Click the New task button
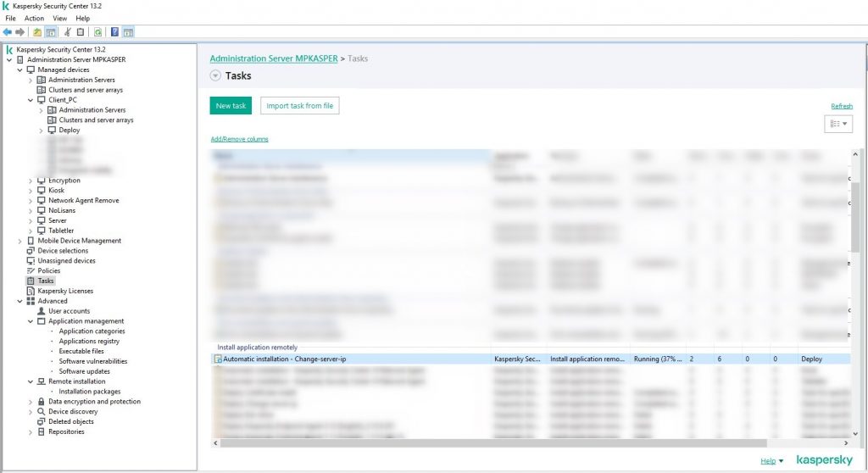Viewport: 868px width, 473px height. pyautogui.click(x=231, y=106)
